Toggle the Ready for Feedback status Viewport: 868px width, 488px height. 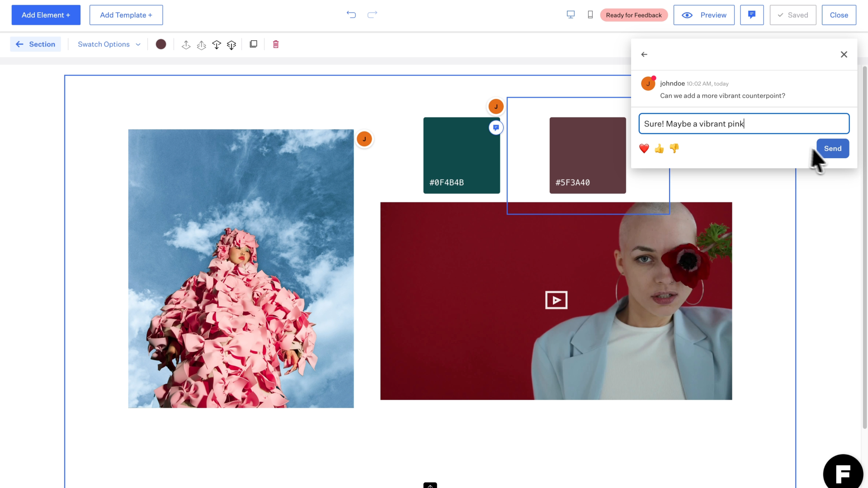coord(634,15)
